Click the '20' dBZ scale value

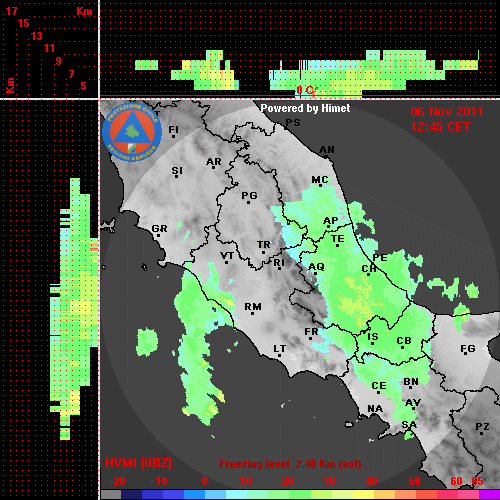pyautogui.click(x=287, y=481)
